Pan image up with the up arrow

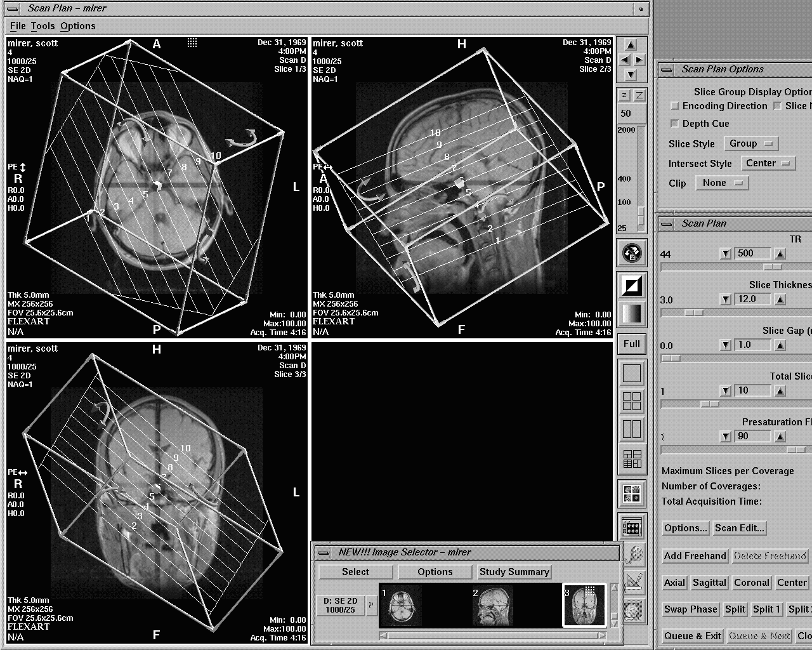(x=631, y=45)
